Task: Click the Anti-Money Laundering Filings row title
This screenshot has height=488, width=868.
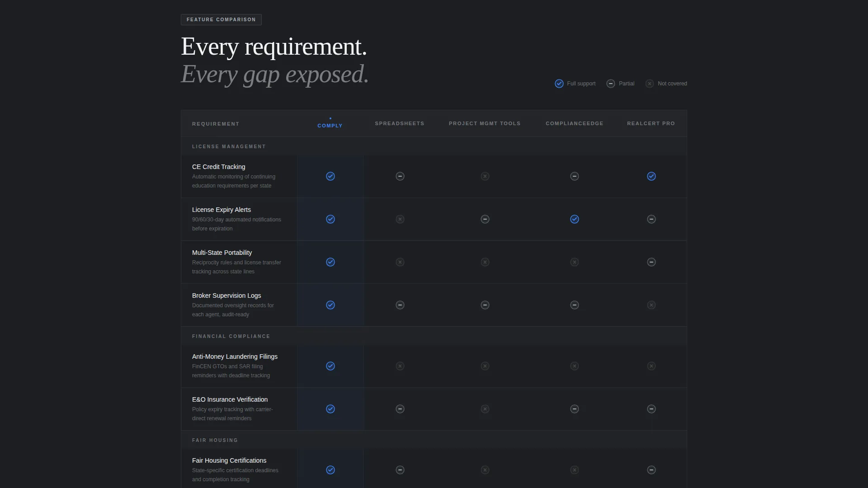Action: pyautogui.click(x=235, y=357)
